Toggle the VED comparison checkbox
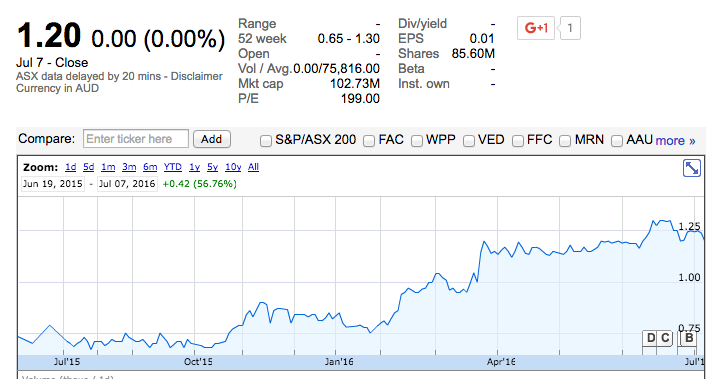 (469, 141)
